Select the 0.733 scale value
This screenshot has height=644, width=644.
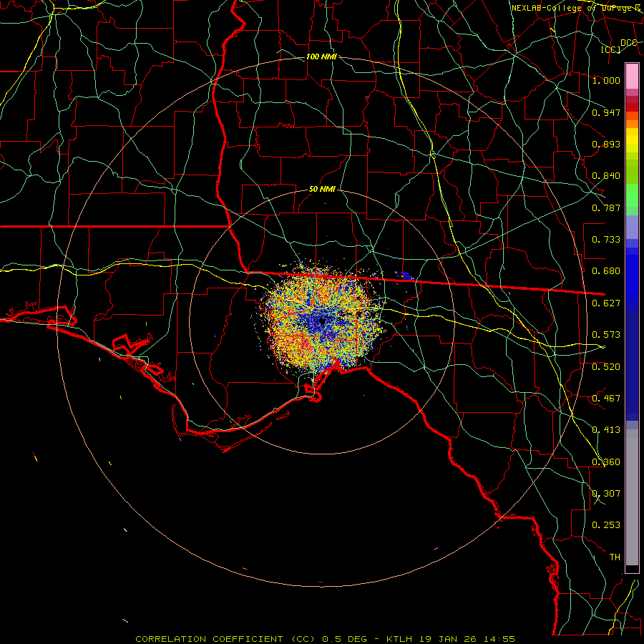point(606,240)
